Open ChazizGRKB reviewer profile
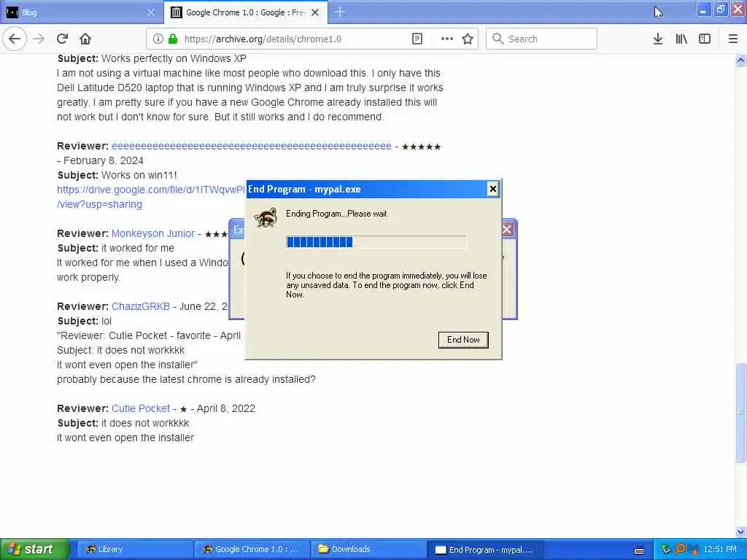The image size is (747, 560). 141,306
